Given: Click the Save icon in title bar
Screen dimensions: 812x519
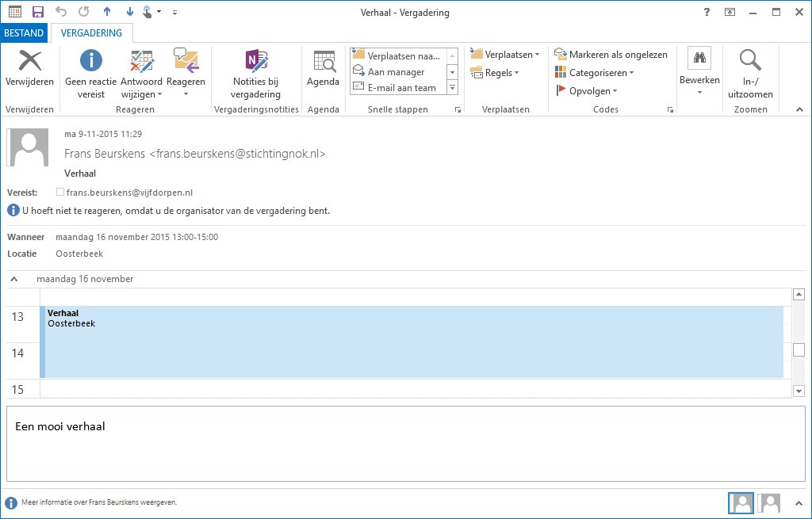Looking at the screenshot, I should click(37, 12).
